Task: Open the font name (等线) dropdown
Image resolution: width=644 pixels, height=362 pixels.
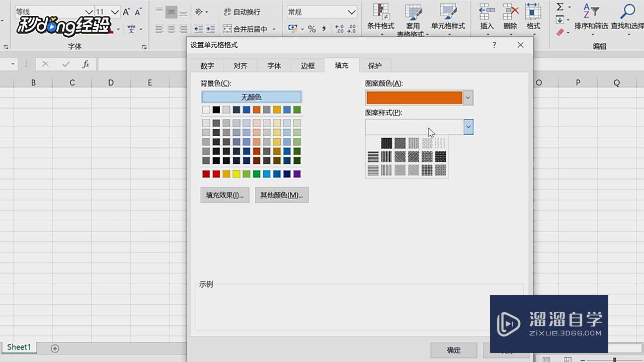Action: 89,12
